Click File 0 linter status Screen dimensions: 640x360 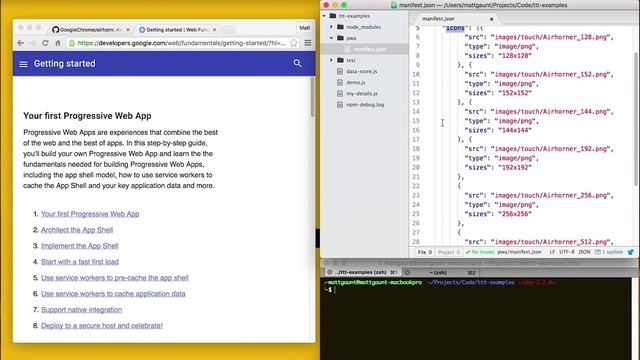click(x=424, y=252)
